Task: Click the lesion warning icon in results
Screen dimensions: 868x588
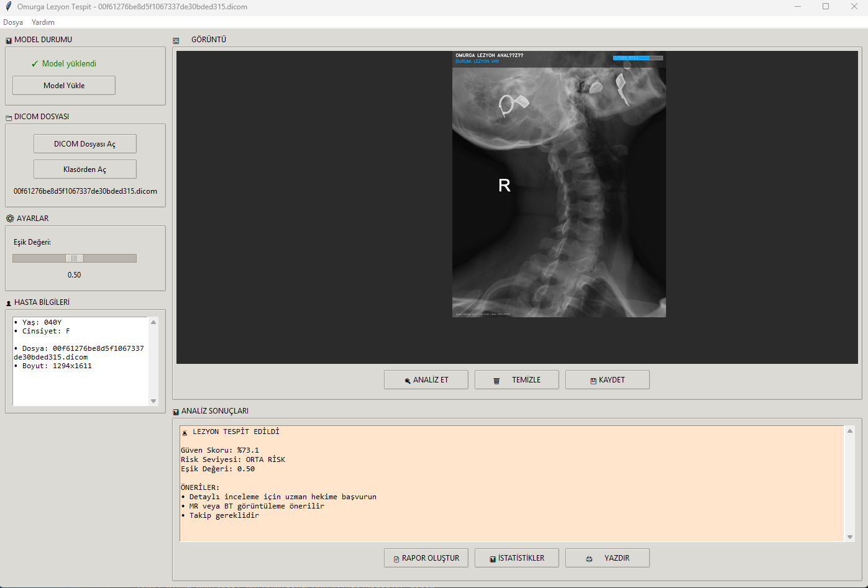Action: [x=185, y=432]
